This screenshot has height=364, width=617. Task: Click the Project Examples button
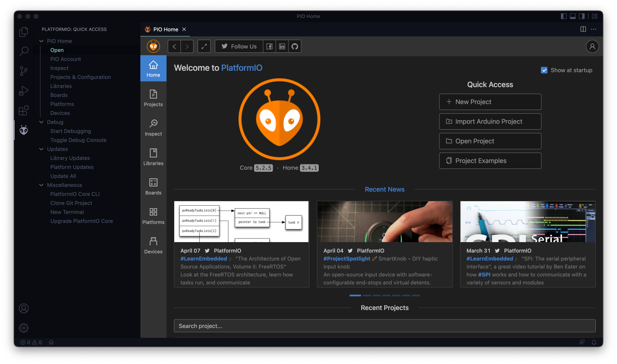[490, 161]
